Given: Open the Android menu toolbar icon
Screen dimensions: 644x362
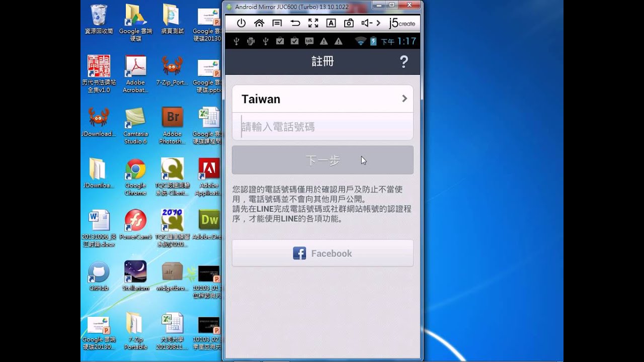Looking at the screenshot, I should point(277,23).
